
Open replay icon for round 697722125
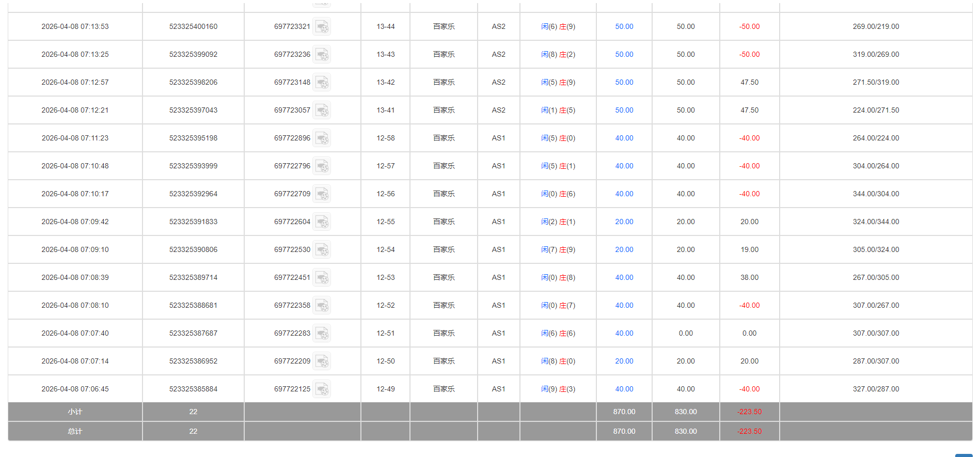coord(322,389)
